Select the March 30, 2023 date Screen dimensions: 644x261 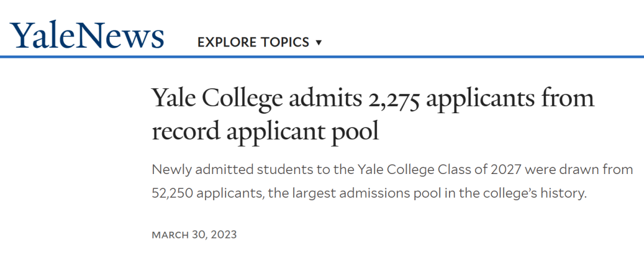click(x=194, y=235)
